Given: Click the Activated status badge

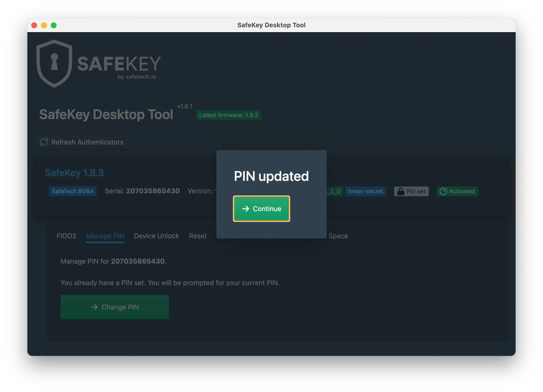Looking at the screenshot, I should (x=457, y=191).
